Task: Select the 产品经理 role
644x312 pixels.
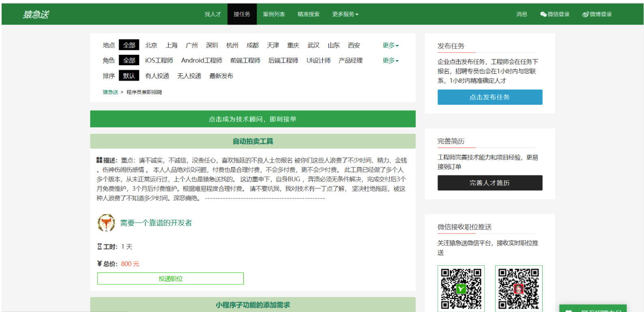Action: click(351, 60)
